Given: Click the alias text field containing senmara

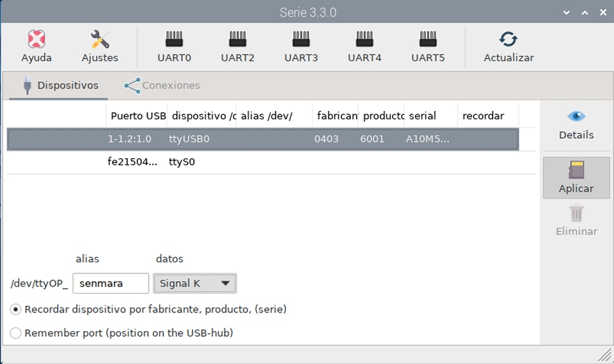Looking at the screenshot, I should pos(110,283).
